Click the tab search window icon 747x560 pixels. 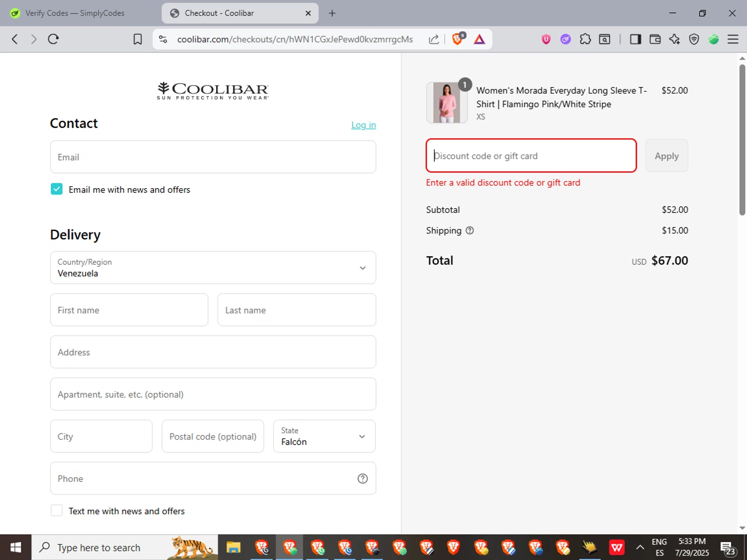(605, 39)
